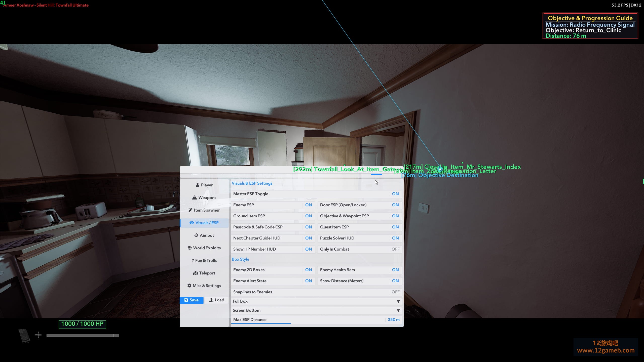This screenshot has height=362, width=644.
Task: Click the World Exploits globe icon
Action: [x=190, y=248]
